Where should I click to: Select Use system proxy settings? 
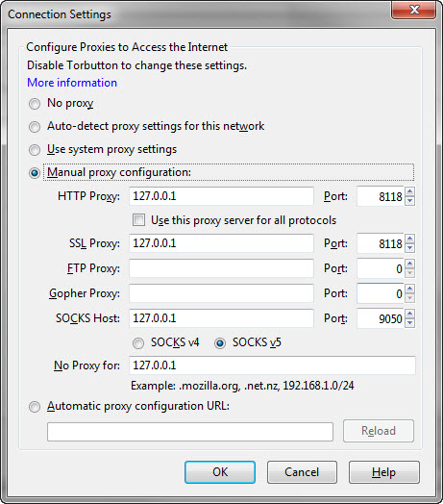35,150
